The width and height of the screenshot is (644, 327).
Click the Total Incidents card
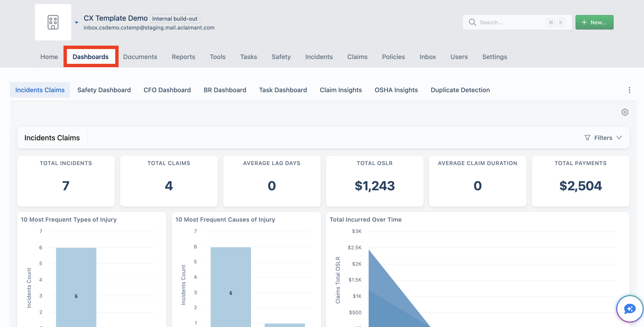point(66,181)
